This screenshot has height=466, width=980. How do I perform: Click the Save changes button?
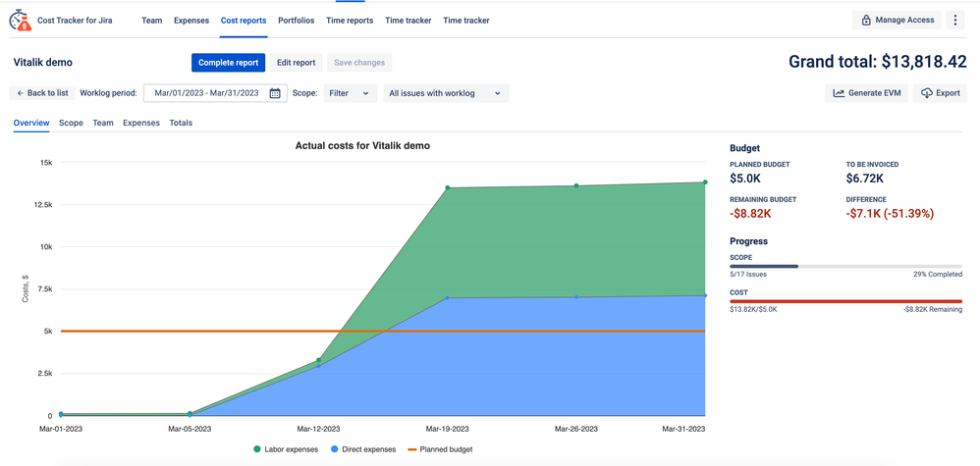[359, 63]
